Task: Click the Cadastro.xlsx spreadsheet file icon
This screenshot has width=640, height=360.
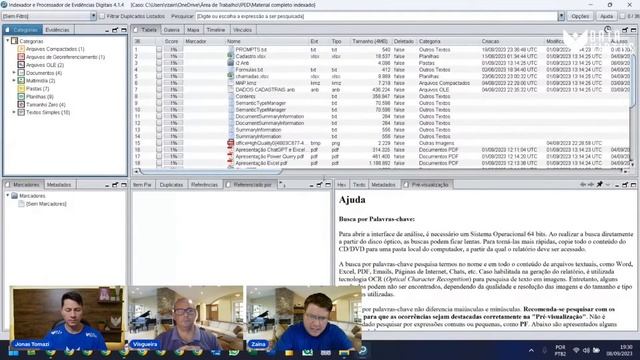Action: click(x=231, y=56)
